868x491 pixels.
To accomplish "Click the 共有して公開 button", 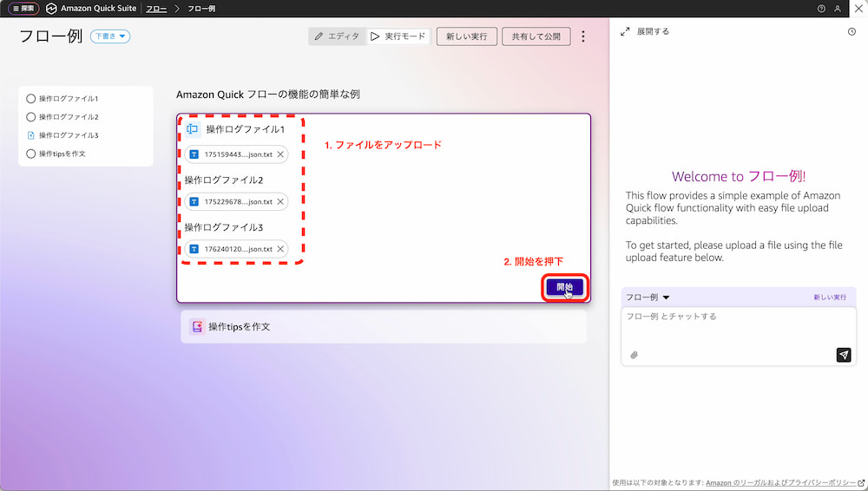I will pyautogui.click(x=536, y=36).
